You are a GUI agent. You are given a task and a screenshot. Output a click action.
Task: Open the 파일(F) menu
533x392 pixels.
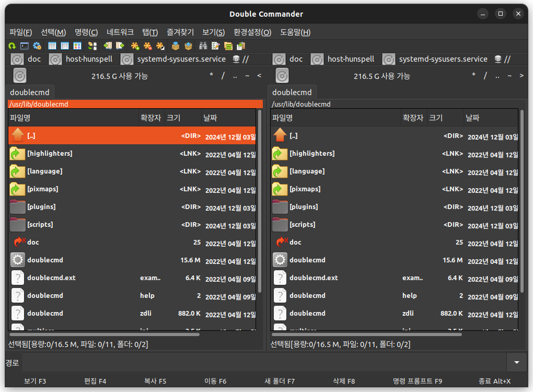(21, 32)
